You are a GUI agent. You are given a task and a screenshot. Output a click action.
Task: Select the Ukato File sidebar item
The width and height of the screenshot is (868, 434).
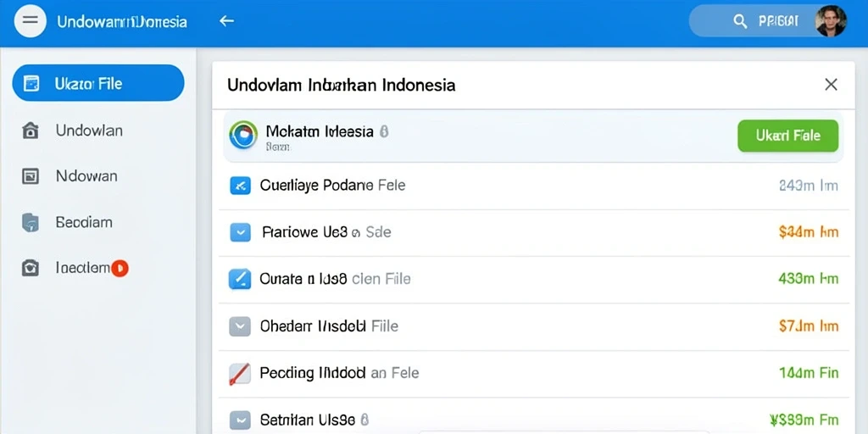pyautogui.click(x=98, y=83)
